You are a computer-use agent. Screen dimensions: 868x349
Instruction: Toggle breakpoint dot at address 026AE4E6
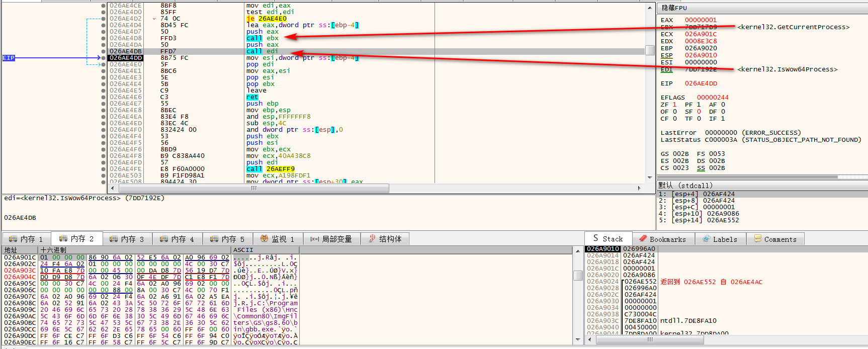point(104,97)
